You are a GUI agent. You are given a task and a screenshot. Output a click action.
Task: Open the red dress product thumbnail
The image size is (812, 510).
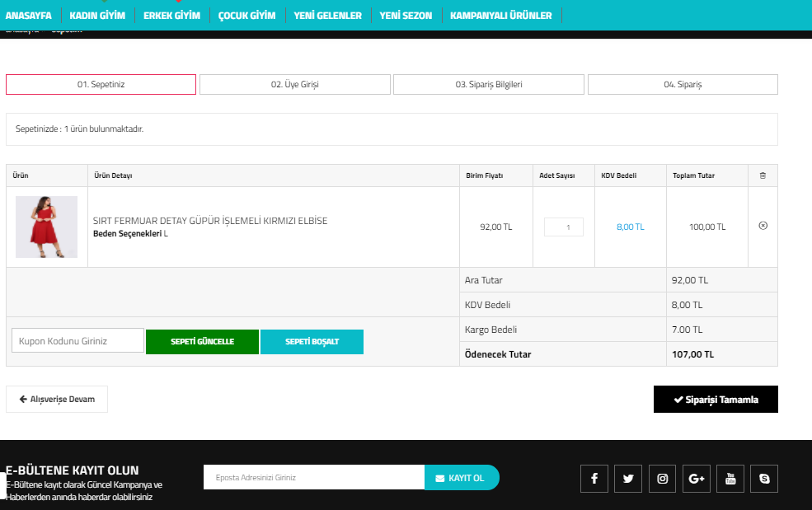(46, 227)
